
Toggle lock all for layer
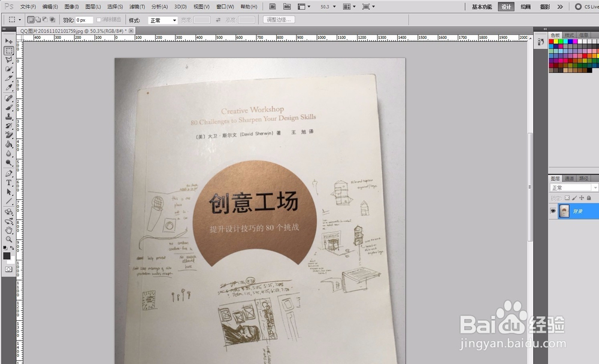(x=589, y=198)
